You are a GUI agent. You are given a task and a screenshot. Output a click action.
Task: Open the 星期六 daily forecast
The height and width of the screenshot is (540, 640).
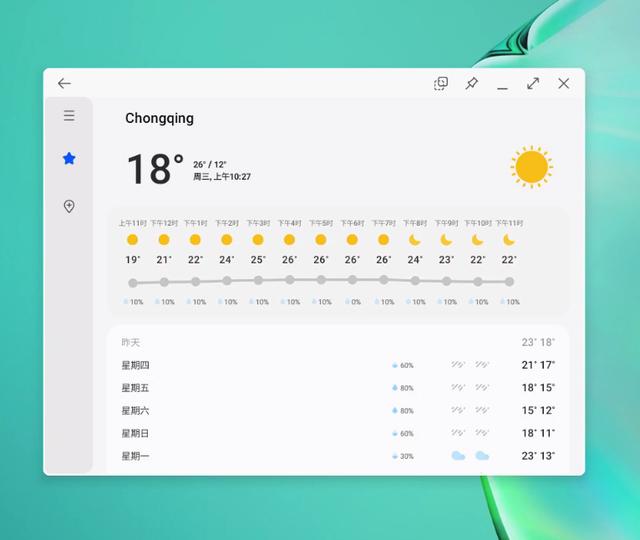(x=337, y=411)
